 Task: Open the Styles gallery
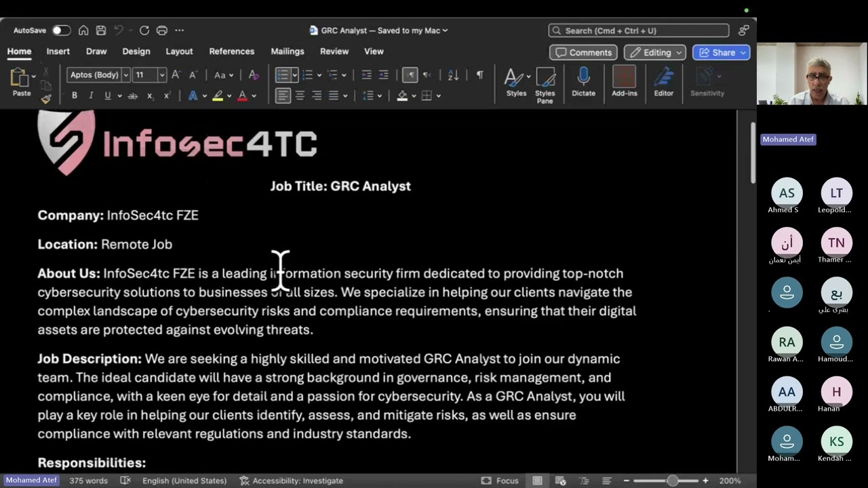click(516, 82)
